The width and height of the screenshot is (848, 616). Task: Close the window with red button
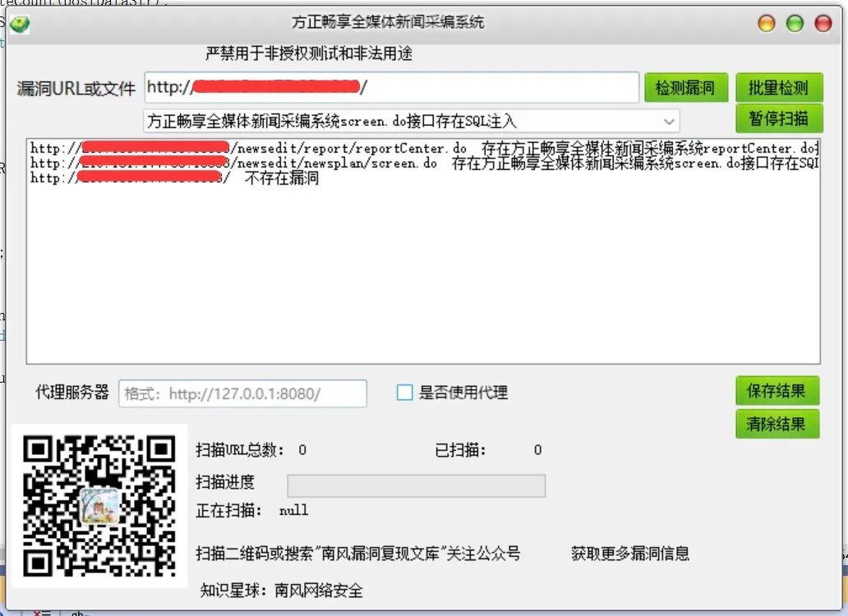823,23
